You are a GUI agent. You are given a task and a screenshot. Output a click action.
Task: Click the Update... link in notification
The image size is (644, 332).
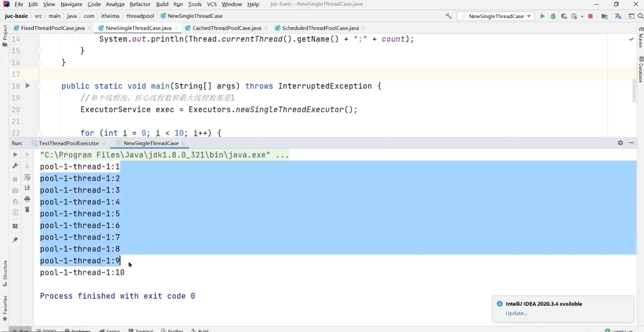click(517, 313)
